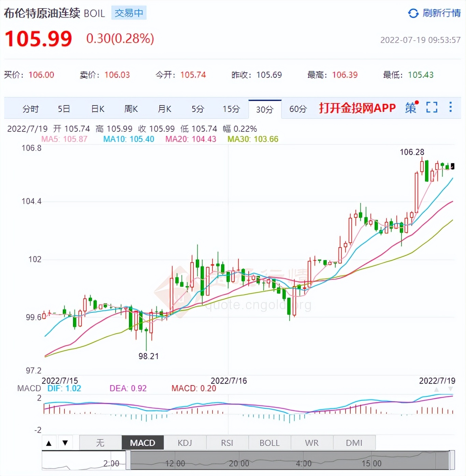Click the 0.30(0.28%) change value
The image size is (466, 476).
click(x=120, y=38)
